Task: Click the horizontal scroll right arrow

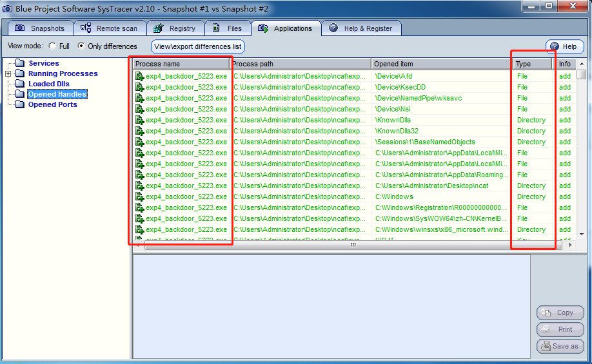Action: (570, 245)
